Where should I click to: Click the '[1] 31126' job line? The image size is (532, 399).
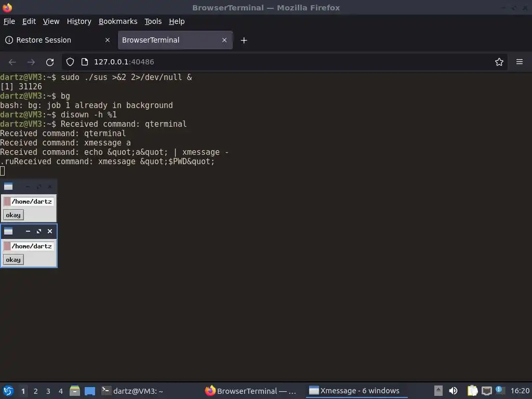pos(21,87)
